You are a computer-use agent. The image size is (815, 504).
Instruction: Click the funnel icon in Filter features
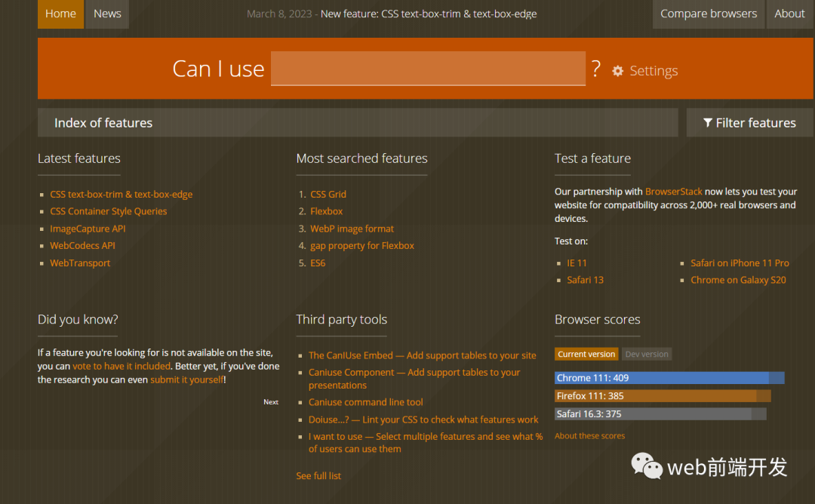click(x=707, y=123)
